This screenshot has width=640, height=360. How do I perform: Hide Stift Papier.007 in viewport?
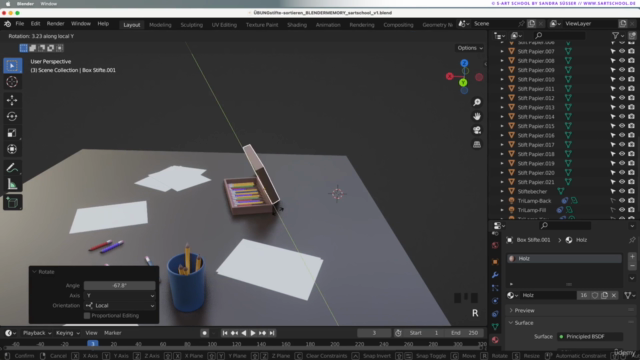click(x=622, y=51)
